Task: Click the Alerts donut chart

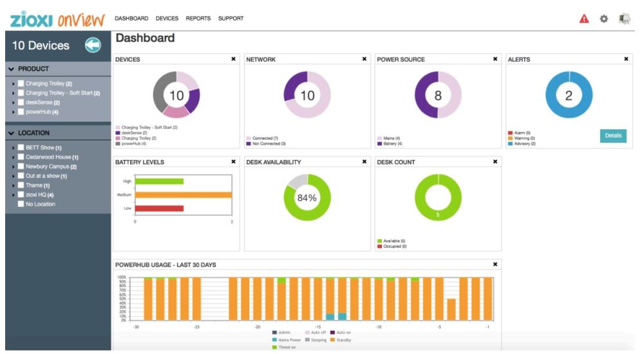Action: (x=569, y=95)
